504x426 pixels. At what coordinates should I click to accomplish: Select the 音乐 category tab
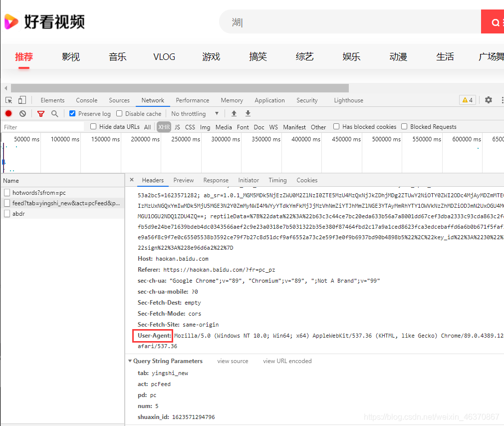click(117, 56)
